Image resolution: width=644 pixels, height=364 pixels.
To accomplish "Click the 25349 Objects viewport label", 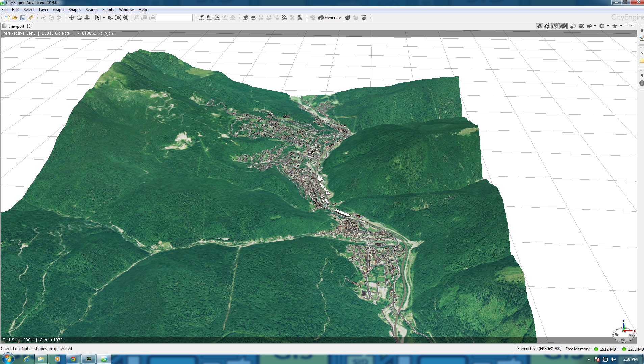I will point(56,33).
